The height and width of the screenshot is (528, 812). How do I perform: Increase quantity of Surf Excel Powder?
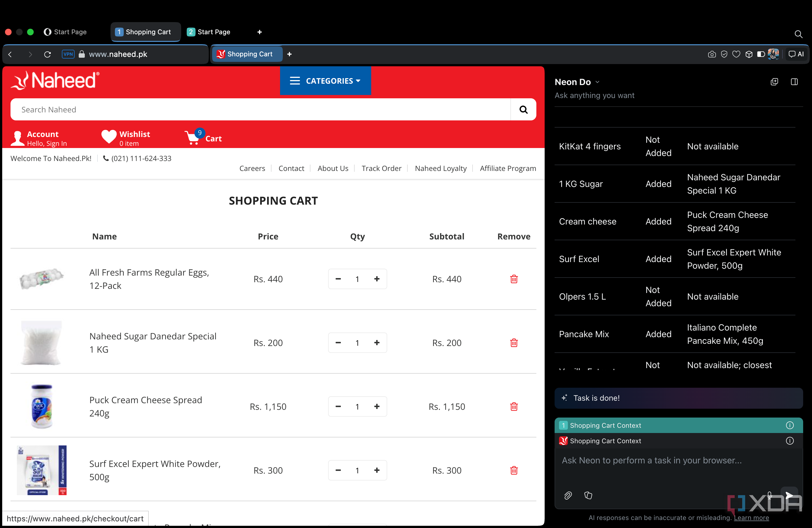click(377, 470)
